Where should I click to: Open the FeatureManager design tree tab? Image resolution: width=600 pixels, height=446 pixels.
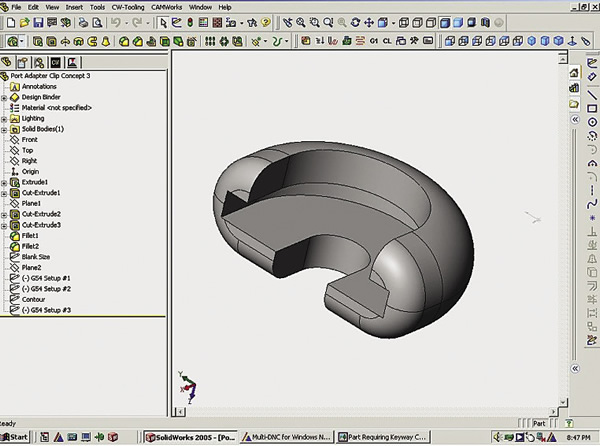(6, 62)
